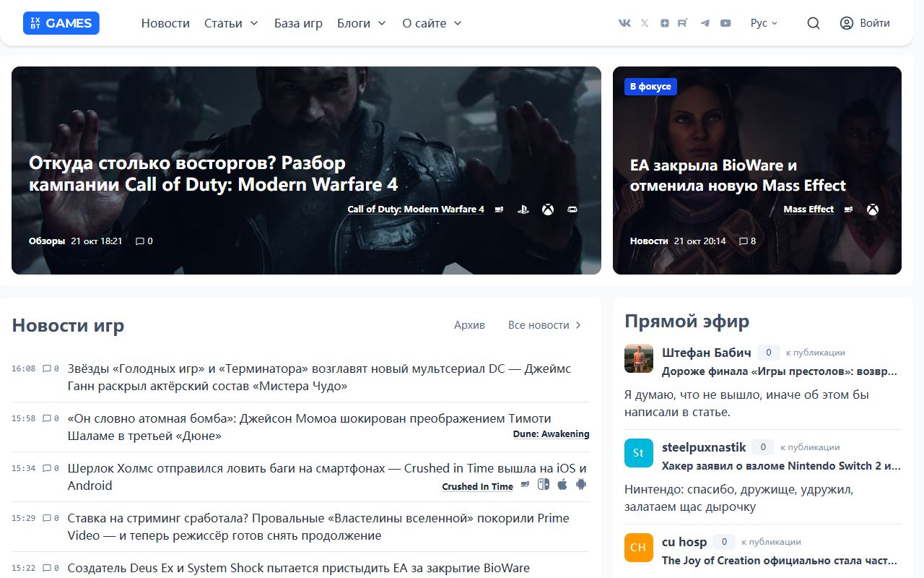Open steelpuxnastik user profile name
The width and height of the screenshot is (924, 578).
coord(704,447)
